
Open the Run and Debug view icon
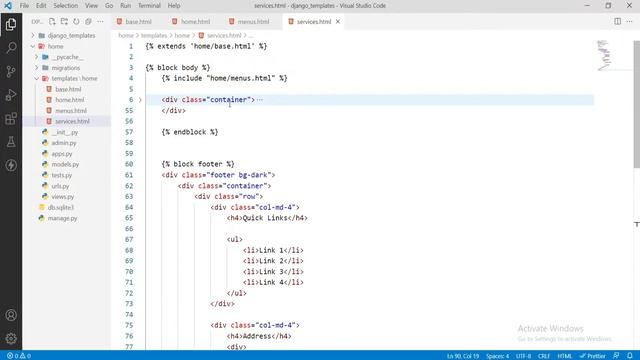(11, 95)
